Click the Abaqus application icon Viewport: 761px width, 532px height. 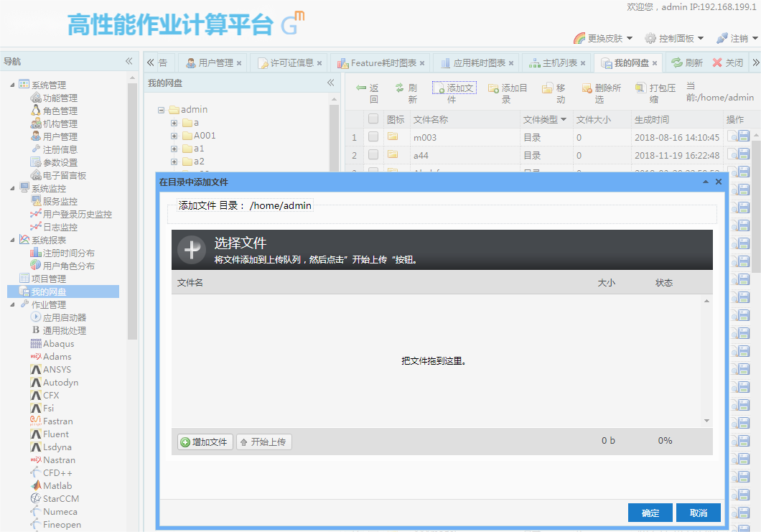point(36,343)
